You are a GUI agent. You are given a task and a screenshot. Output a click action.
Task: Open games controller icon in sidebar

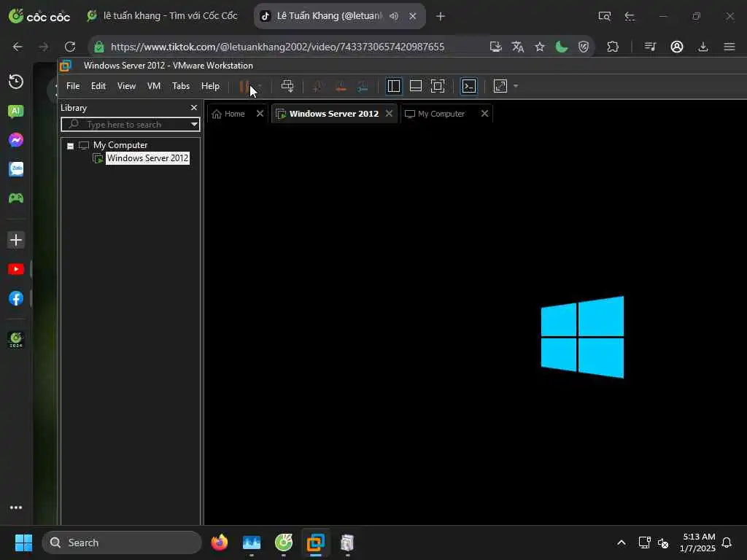tap(16, 198)
